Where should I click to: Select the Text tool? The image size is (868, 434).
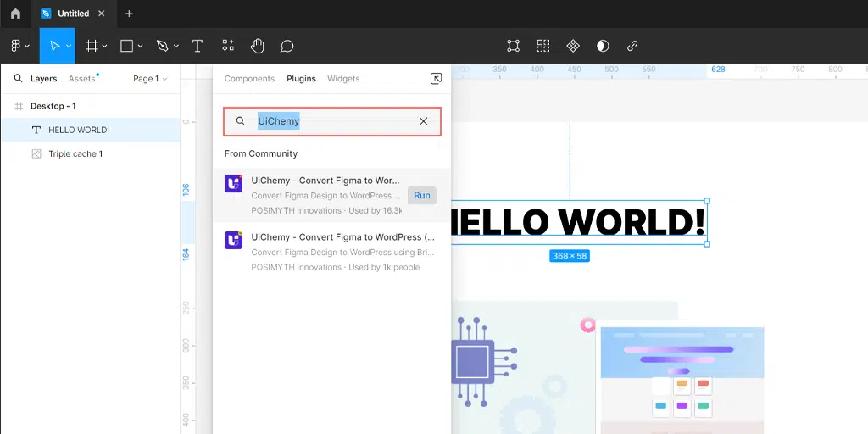[x=197, y=46]
